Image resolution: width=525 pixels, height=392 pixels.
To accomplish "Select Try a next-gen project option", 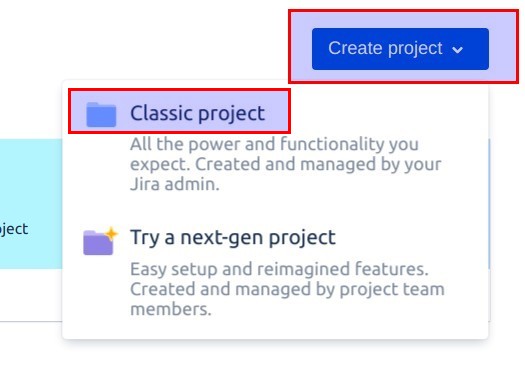I will tap(233, 237).
